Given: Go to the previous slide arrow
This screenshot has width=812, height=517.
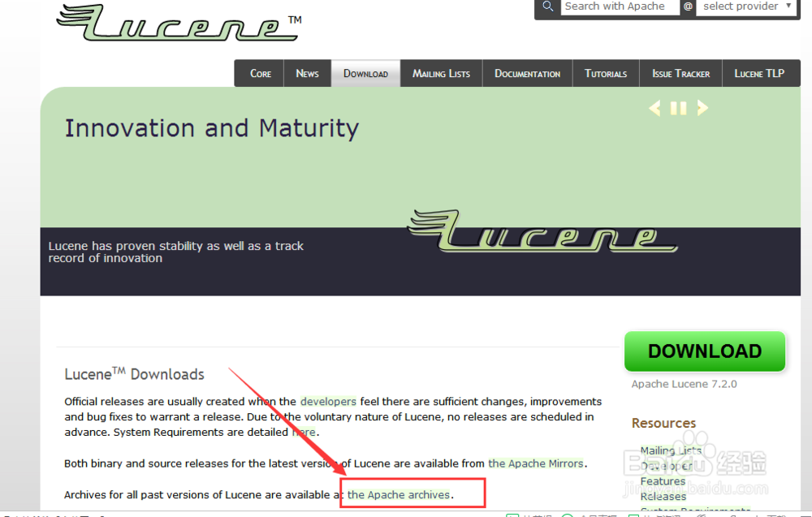Looking at the screenshot, I should (654, 108).
